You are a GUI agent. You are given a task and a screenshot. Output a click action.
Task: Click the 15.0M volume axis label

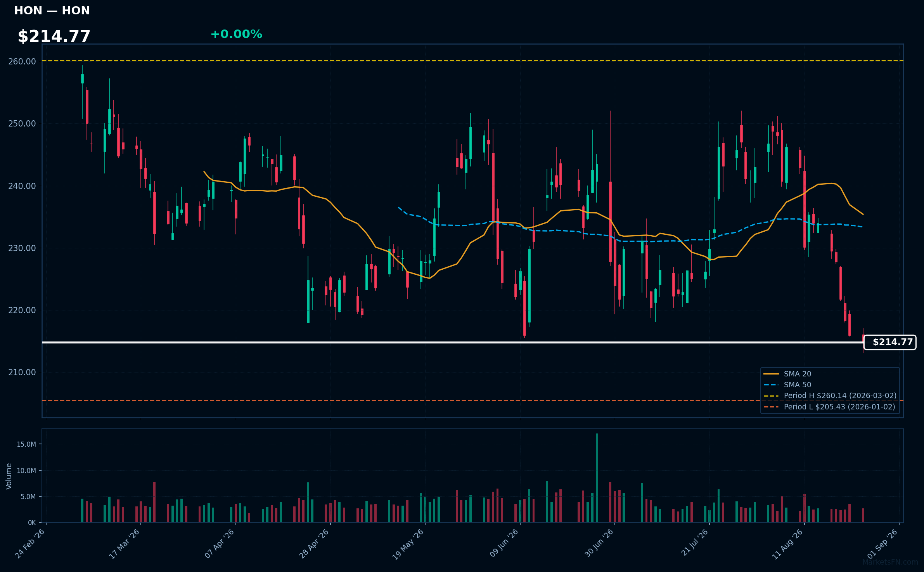click(26, 444)
